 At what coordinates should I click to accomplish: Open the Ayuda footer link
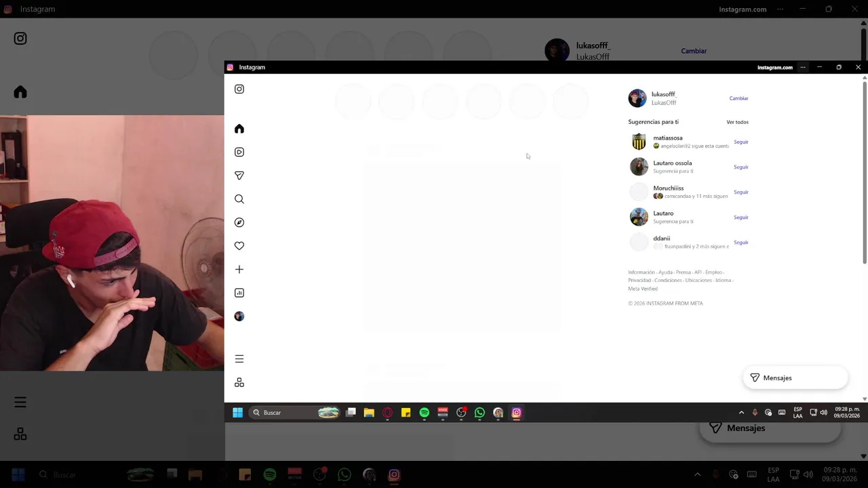point(665,272)
